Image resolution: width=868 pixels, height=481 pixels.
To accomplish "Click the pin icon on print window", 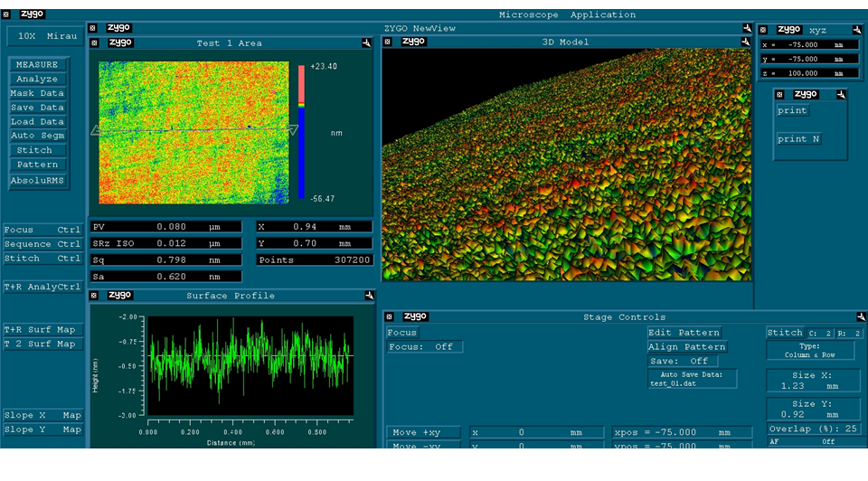I will 841,95.
